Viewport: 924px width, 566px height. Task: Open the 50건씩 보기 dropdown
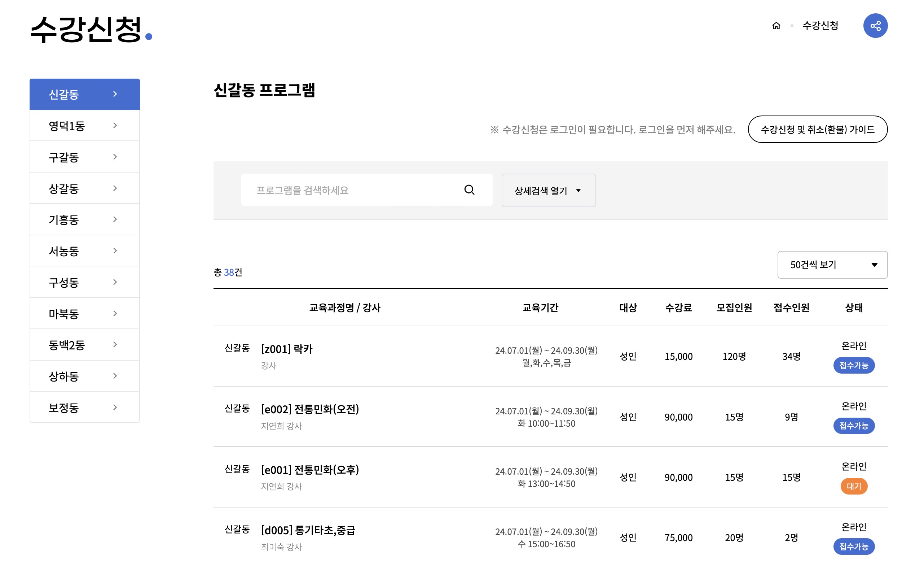tap(825, 265)
